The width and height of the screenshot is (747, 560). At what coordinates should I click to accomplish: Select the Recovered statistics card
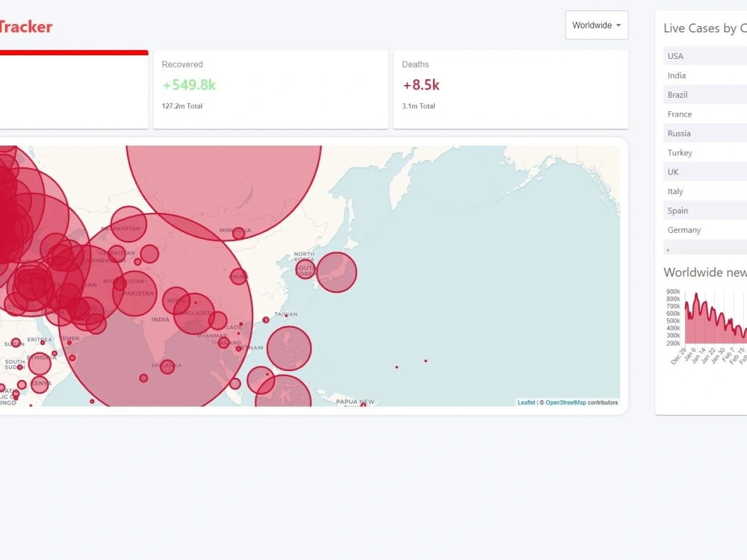[x=270, y=90]
